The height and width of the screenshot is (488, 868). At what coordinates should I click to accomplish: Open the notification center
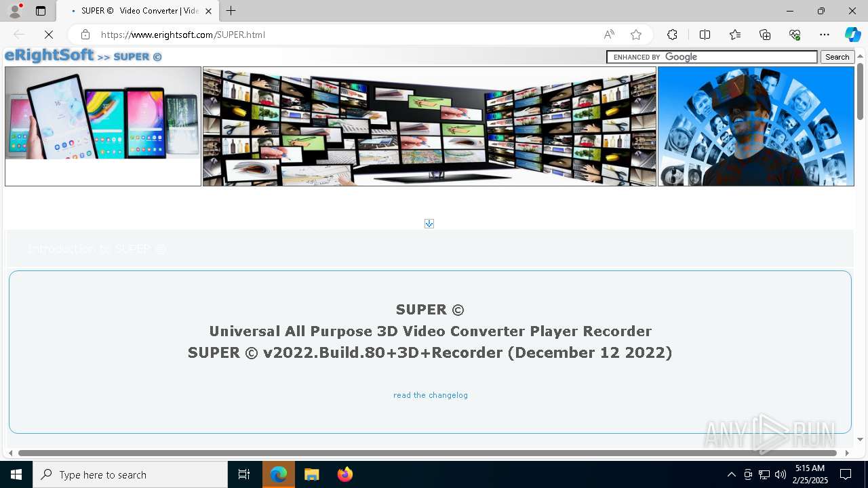pos(846,474)
